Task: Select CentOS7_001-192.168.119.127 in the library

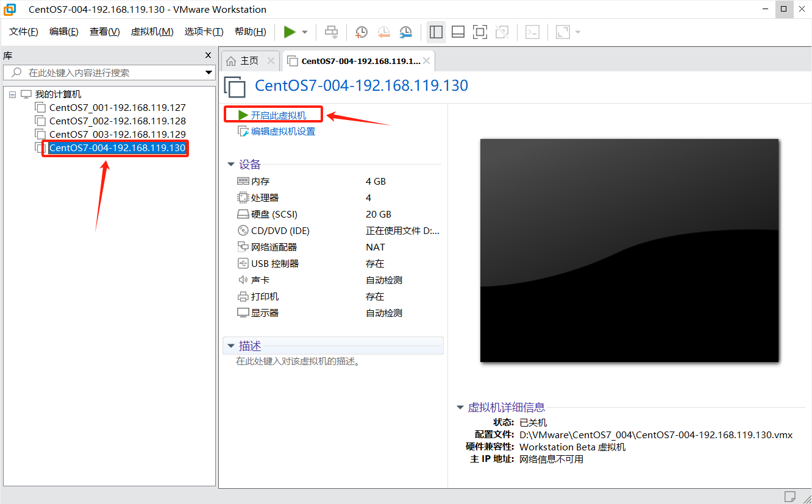Action: pos(118,108)
